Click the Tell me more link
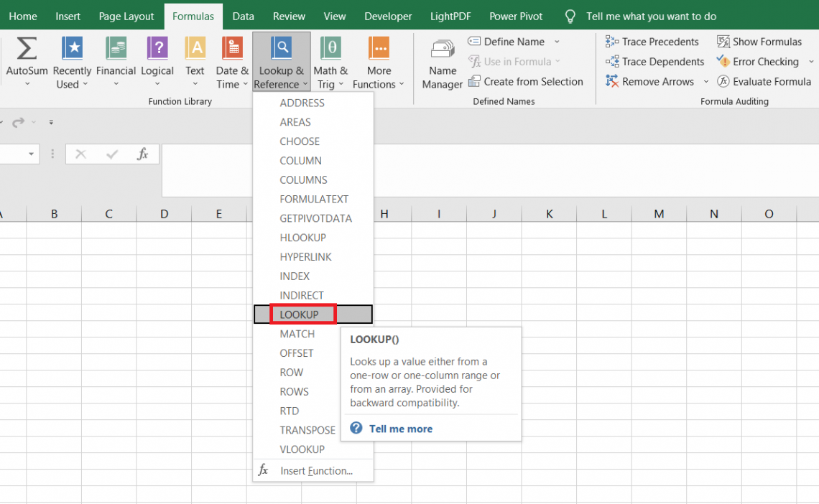819x504 pixels. pos(400,429)
